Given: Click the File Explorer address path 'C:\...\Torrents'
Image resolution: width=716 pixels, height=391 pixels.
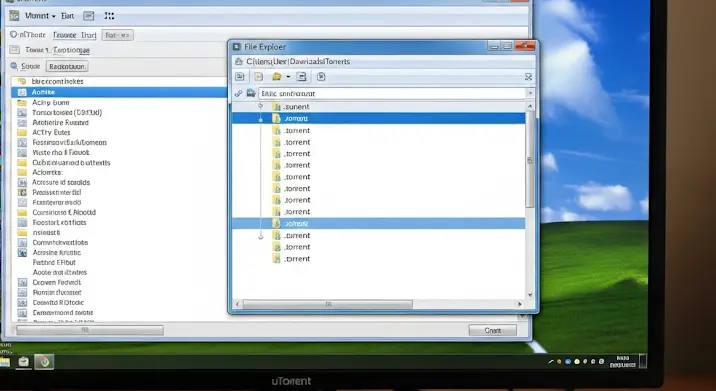Looking at the screenshot, I should pos(298,61).
